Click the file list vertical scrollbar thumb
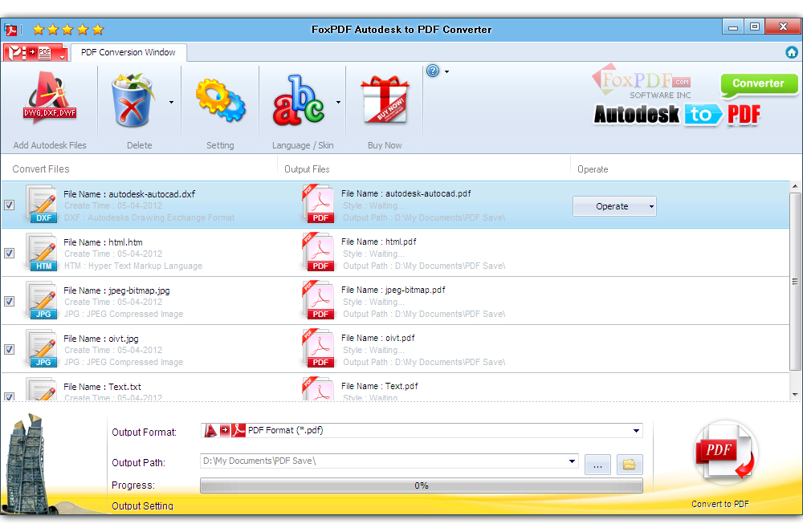 pyautogui.click(x=795, y=282)
